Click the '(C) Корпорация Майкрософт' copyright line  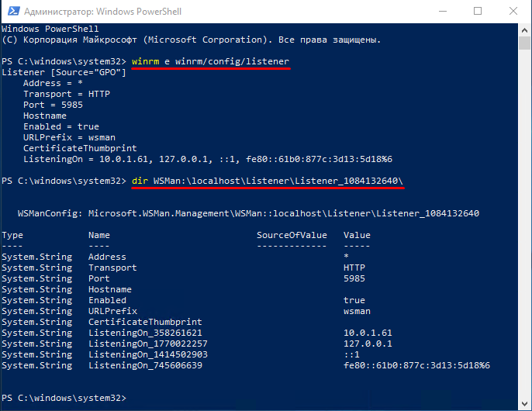tap(192, 40)
